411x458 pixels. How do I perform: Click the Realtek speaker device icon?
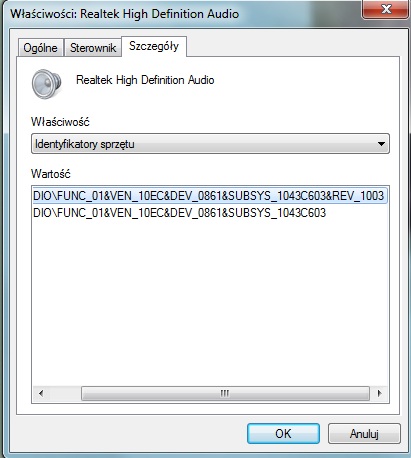click(47, 84)
